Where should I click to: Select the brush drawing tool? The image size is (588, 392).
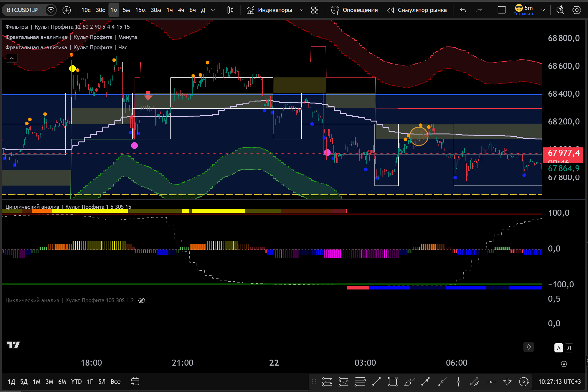click(x=409, y=382)
